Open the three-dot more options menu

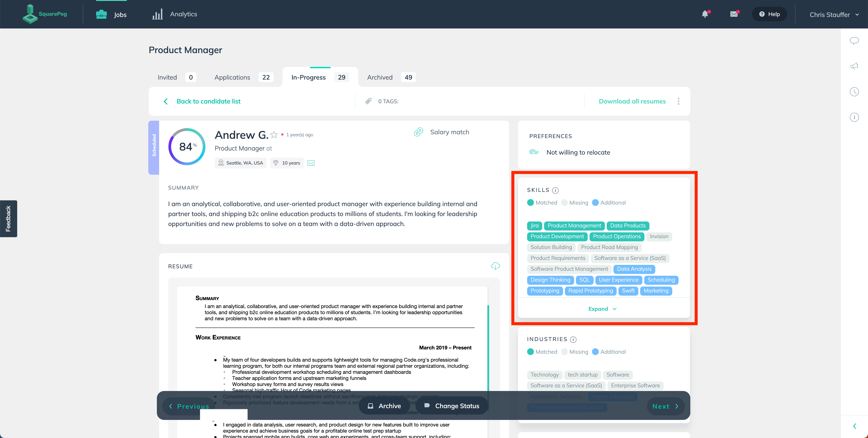[678, 101]
